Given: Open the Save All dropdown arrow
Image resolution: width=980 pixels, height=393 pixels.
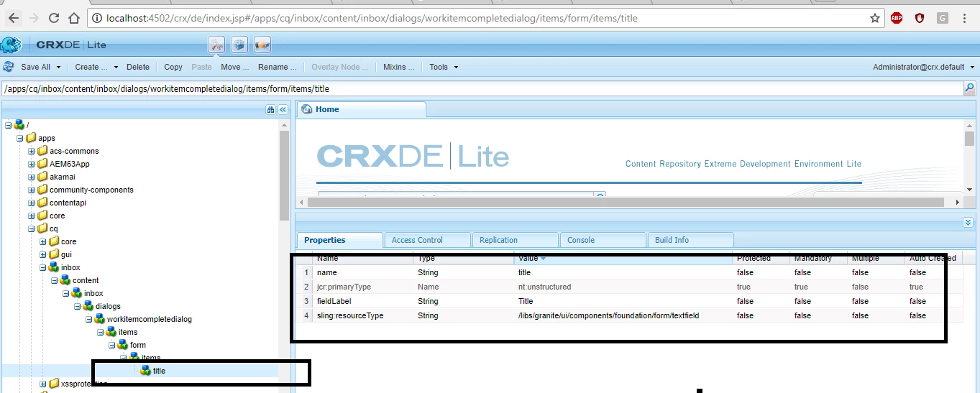Looking at the screenshot, I should point(58,68).
